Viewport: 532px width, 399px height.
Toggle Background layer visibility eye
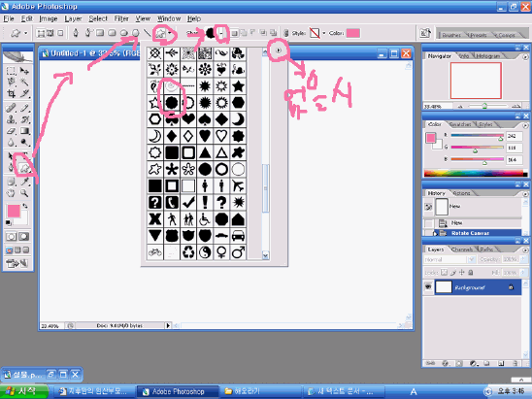[428, 287]
